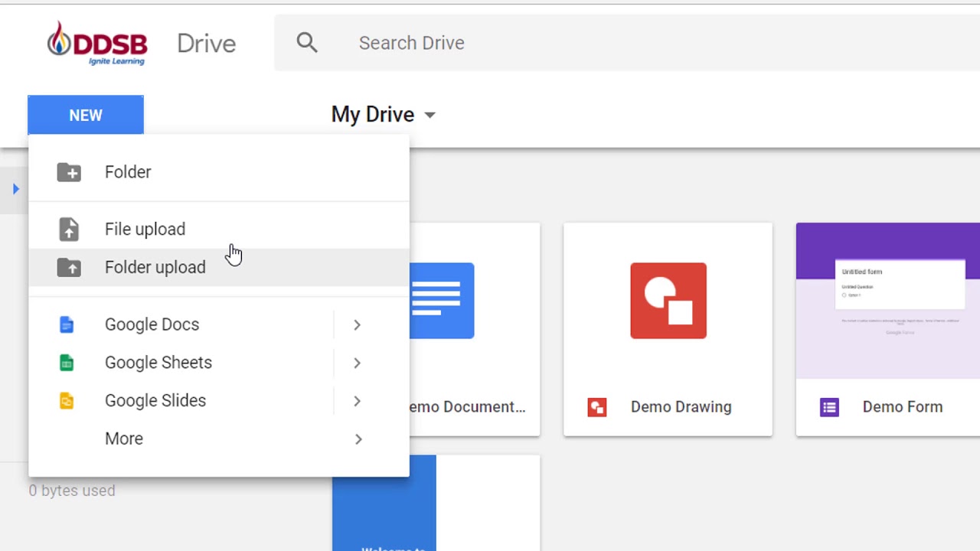Click the blue NEW button
Image resolution: width=980 pixels, height=551 pixels.
[86, 115]
